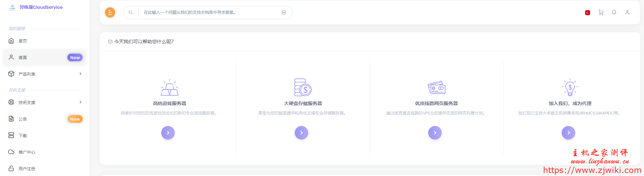Expand the 产品列表 submenu chevron
The width and height of the screenshot is (644, 176).
pyautogui.click(x=80, y=74)
